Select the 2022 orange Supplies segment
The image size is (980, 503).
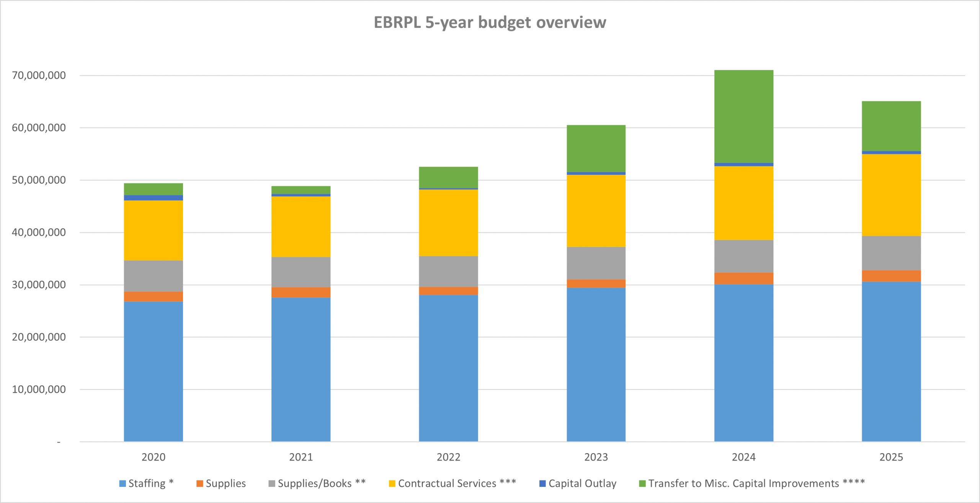point(449,291)
